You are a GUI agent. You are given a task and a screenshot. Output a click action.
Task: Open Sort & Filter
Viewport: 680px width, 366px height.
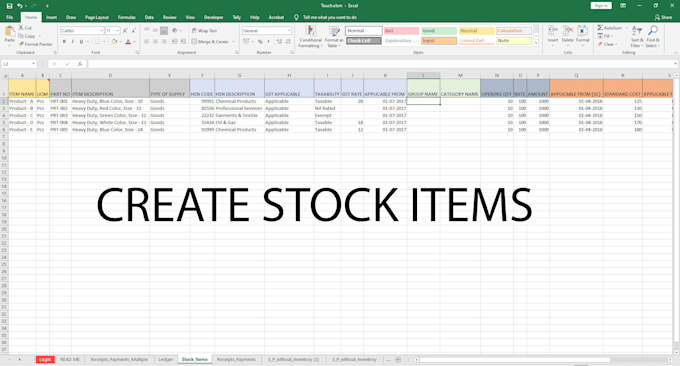click(x=636, y=36)
